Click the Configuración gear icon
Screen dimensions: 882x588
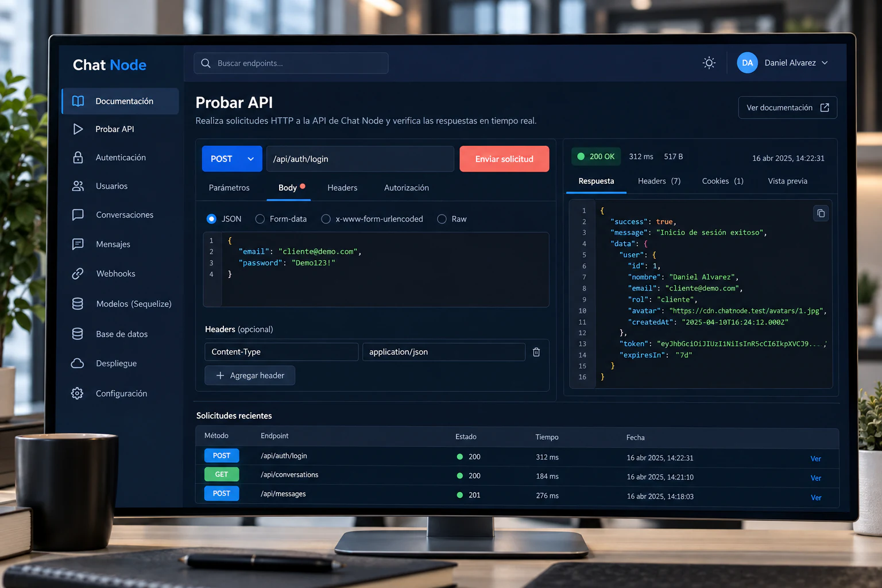click(78, 393)
